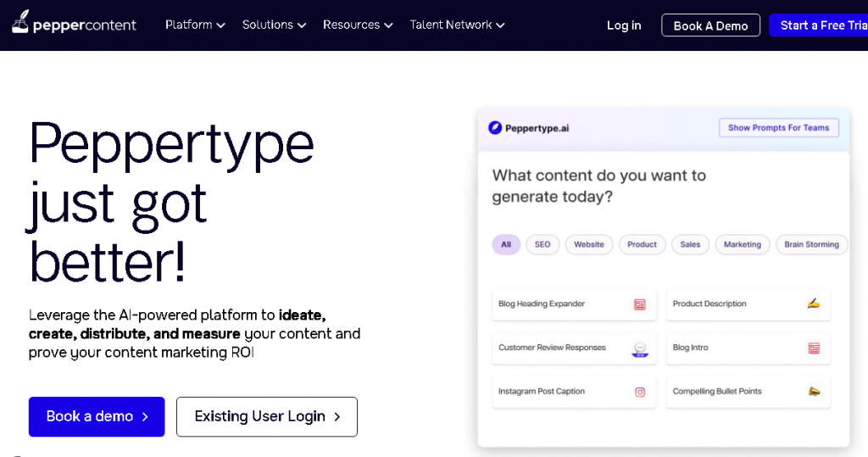The width and height of the screenshot is (868, 457).
Task: Select the Website category filter
Action: coord(589,244)
